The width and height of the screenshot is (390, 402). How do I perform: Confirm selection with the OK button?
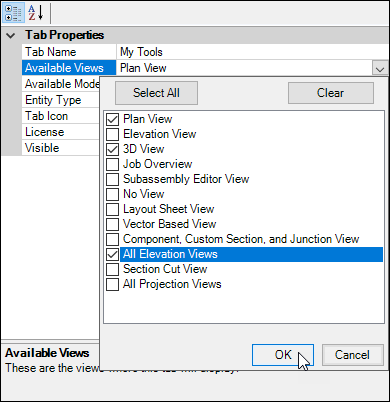pos(283,355)
